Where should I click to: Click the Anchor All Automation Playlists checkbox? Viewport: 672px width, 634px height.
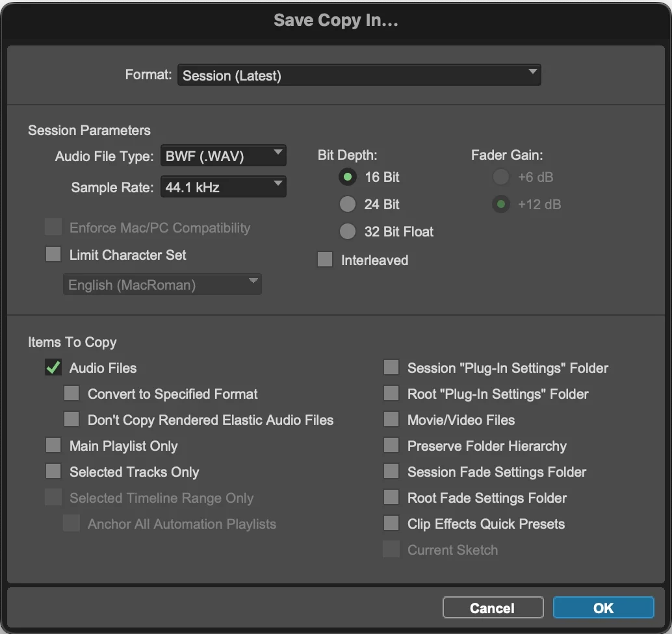[71, 524]
